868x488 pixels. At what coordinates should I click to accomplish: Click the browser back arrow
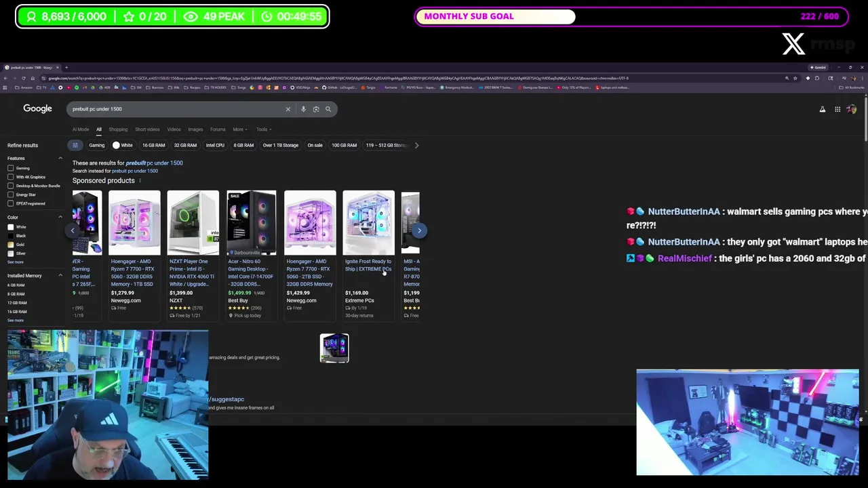coord(5,78)
